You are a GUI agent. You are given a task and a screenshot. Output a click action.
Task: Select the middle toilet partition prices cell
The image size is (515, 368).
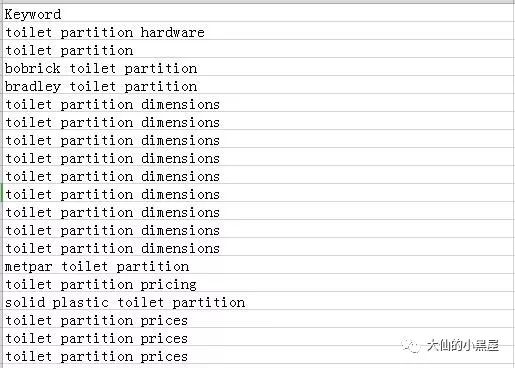[258, 337]
